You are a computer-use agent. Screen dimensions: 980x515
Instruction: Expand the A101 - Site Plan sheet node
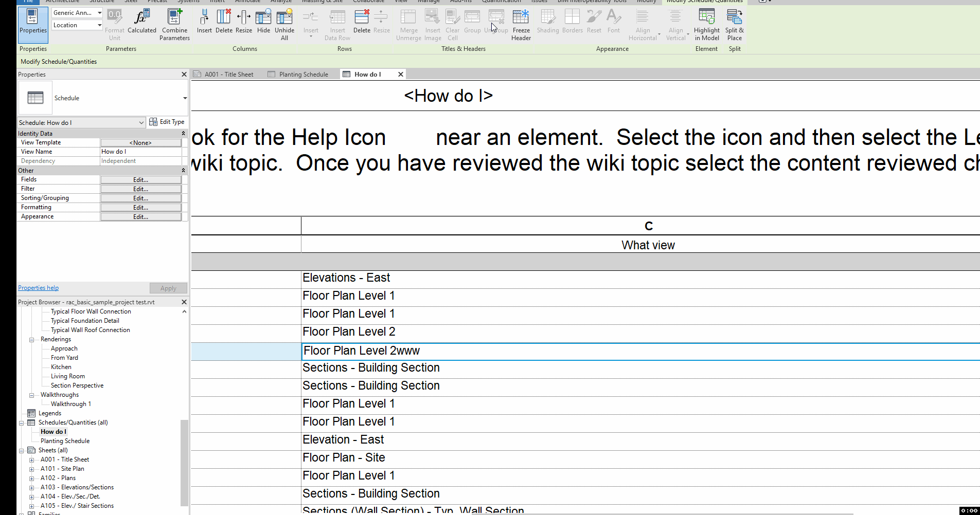(32, 469)
